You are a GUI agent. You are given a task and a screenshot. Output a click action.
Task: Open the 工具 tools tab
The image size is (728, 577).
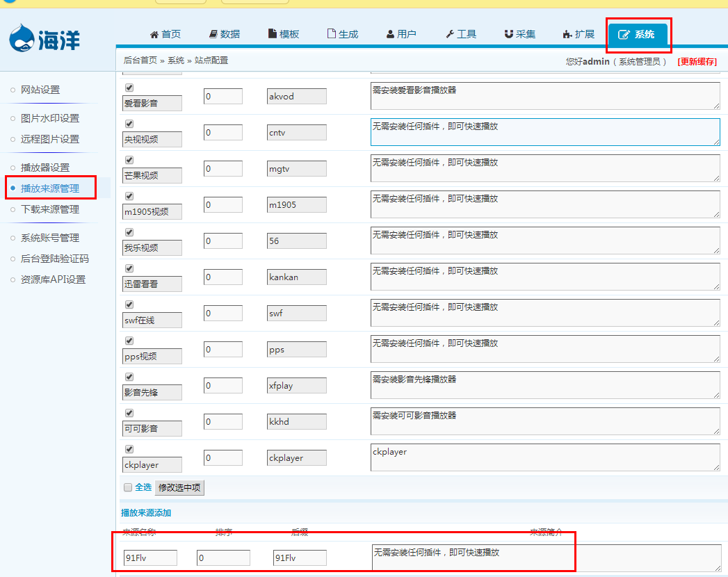click(461, 34)
